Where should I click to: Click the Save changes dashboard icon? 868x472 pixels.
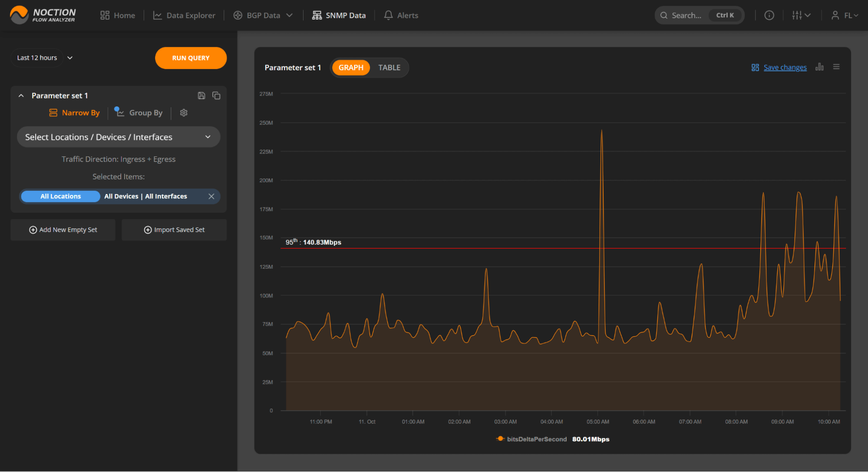pos(755,67)
